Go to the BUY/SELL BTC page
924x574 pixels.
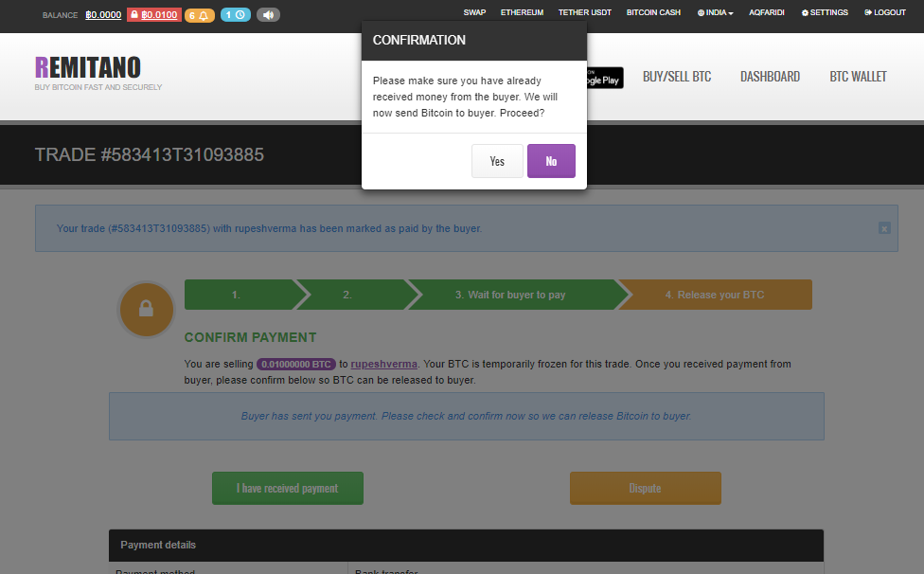click(x=677, y=77)
